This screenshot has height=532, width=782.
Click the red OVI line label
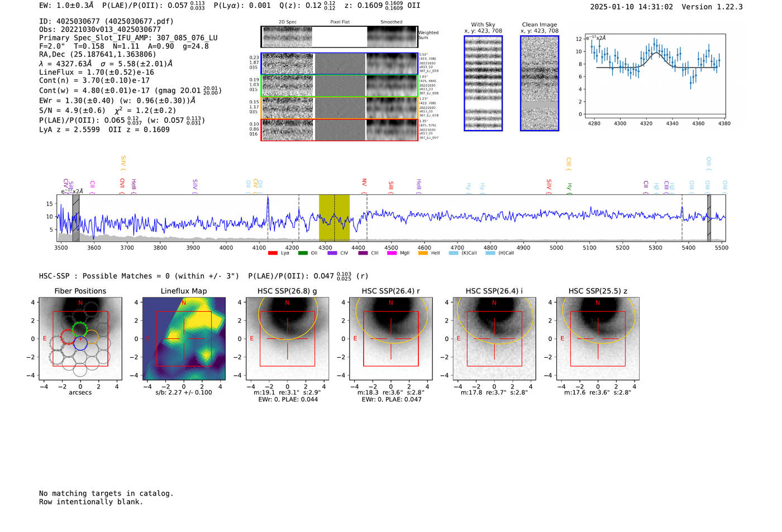122,185
